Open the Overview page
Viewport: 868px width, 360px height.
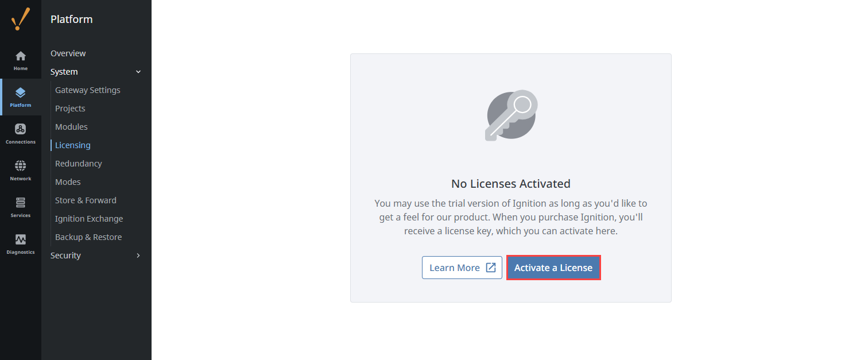(68, 53)
